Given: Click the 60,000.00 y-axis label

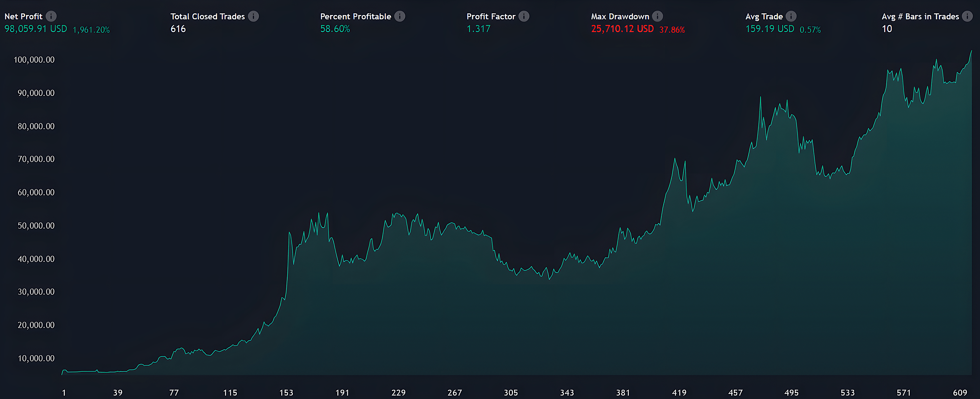Looking at the screenshot, I should coord(36,193).
